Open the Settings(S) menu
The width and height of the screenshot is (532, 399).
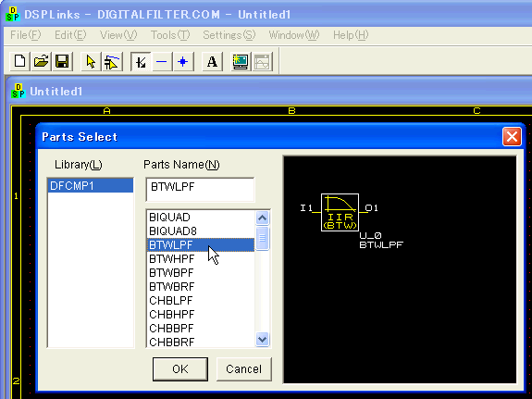click(229, 35)
